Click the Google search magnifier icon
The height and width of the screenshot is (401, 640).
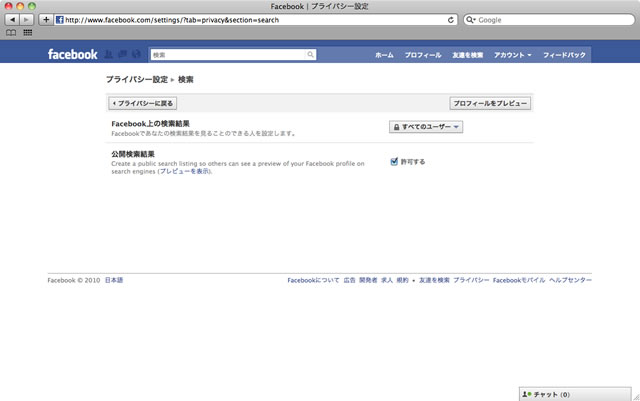[x=470, y=20]
